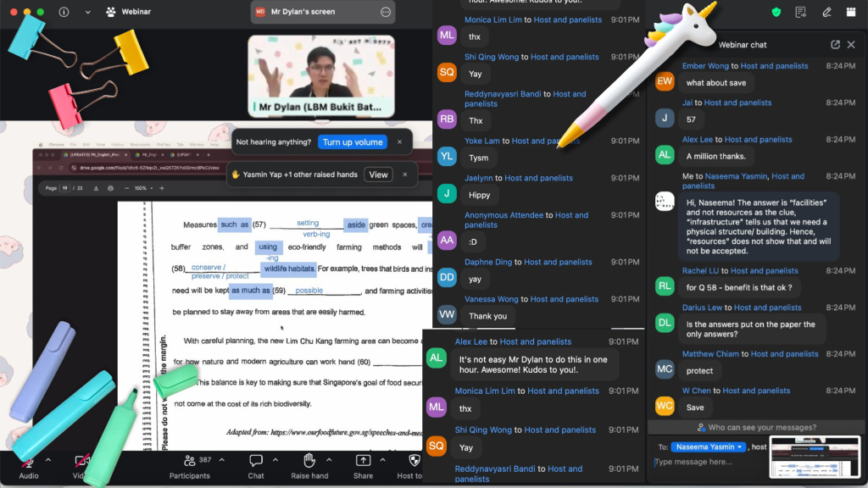Viewport: 868px width, 488px height.
Task: Close the Webinar chat panel
Action: (x=851, y=44)
